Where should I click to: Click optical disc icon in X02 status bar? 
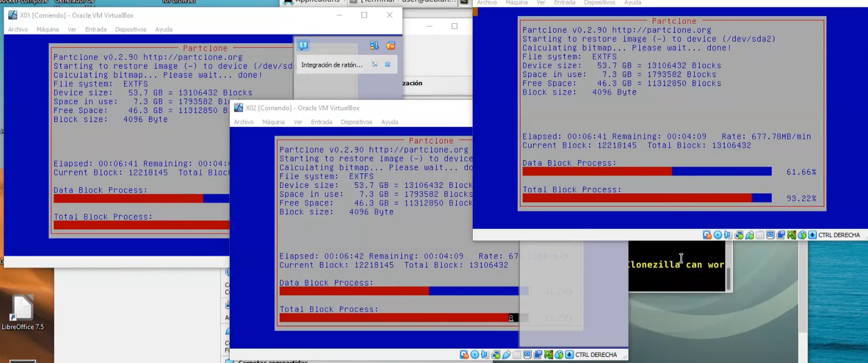point(475,355)
